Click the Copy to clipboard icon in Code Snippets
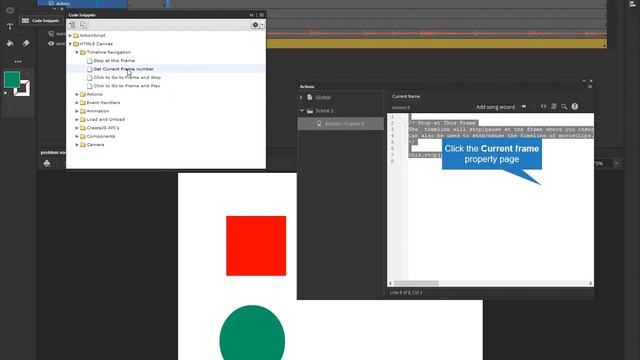Screen dimensions: 640x360 pyautogui.click(x=83, y=25)
